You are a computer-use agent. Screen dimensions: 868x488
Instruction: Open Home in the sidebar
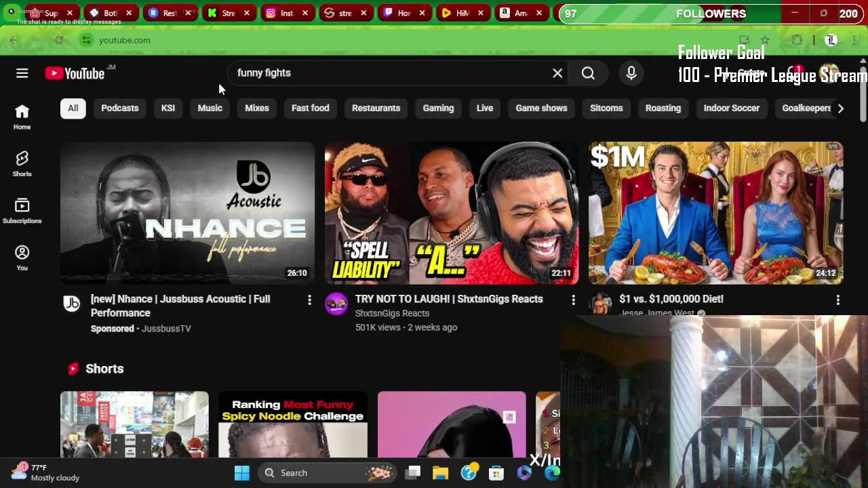point(22,117)
